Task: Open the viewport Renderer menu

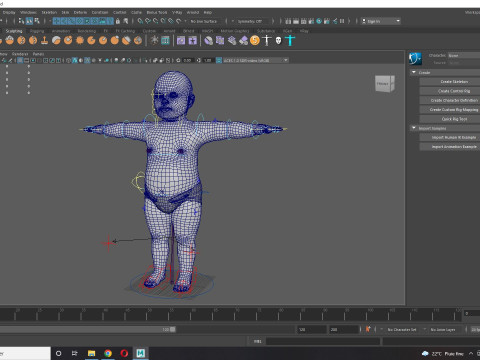Action: [x=20, y=54]
